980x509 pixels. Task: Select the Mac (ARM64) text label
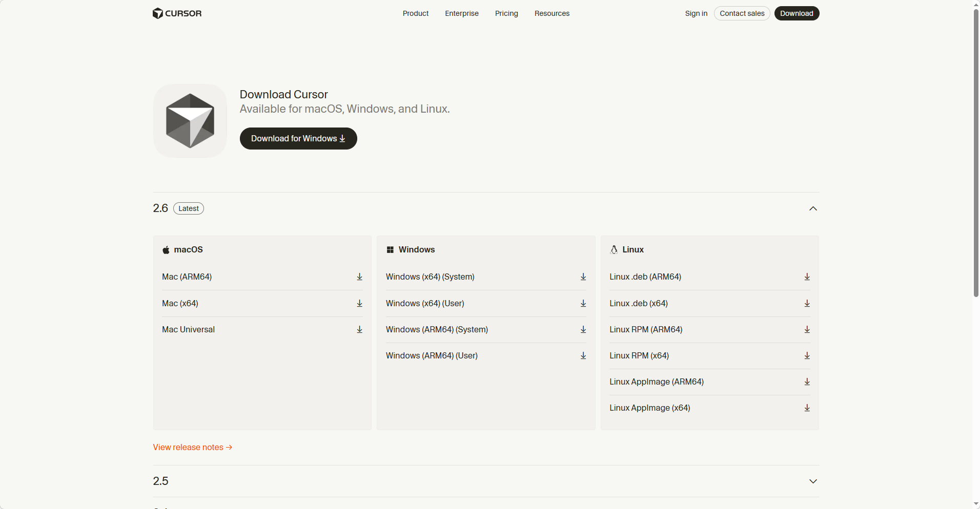pyautogui.click(x=187, y=277)
